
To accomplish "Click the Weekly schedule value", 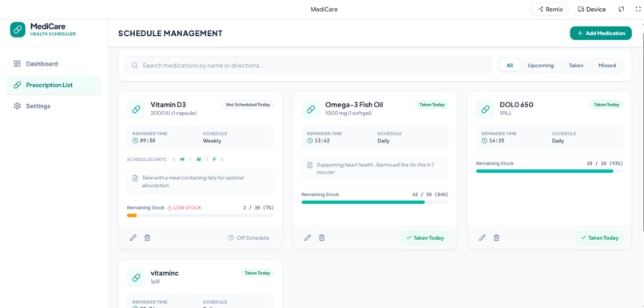I will (x=212, y=141).
